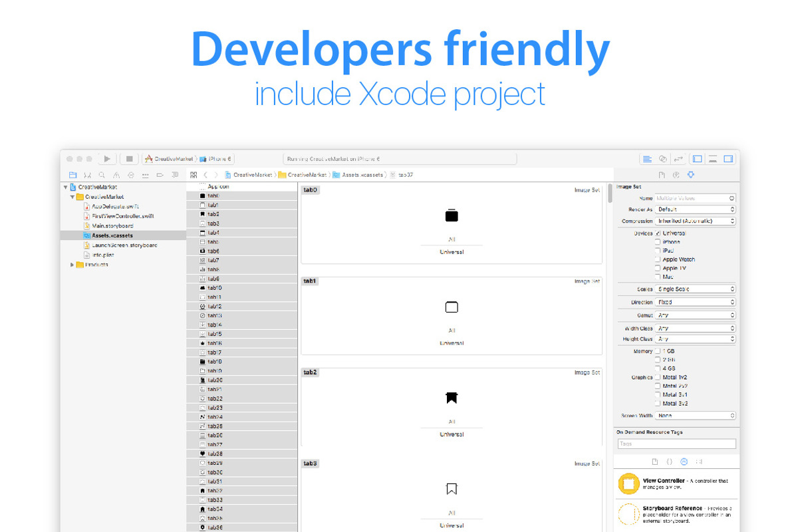Screen dimensions: 798x532
Task: Select the tab0 image thumbnail
Action: point(452,215)
